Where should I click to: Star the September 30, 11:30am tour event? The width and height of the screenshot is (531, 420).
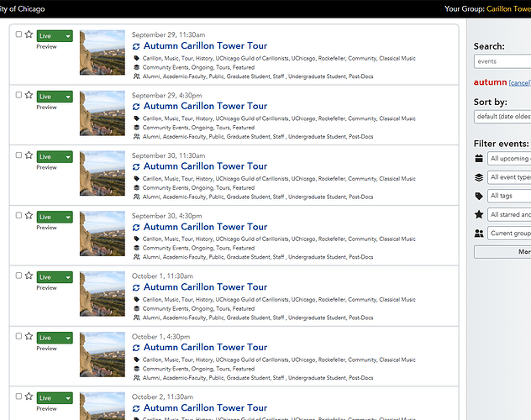click(x=29, y=155)
